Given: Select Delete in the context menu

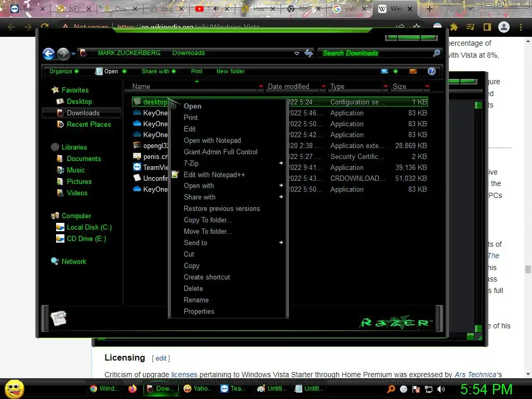Looking at the screenshot, I should point(229,288).
